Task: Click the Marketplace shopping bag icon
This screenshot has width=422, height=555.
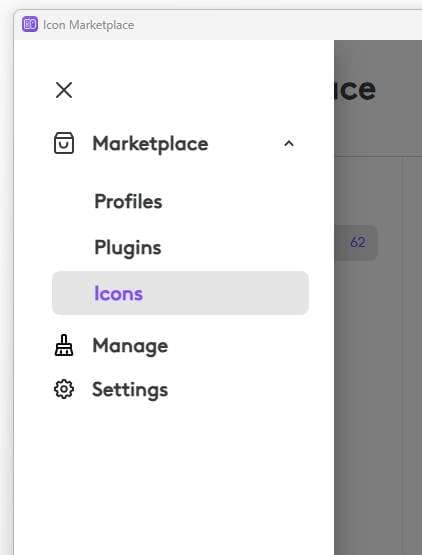Action: coord(64,143)
